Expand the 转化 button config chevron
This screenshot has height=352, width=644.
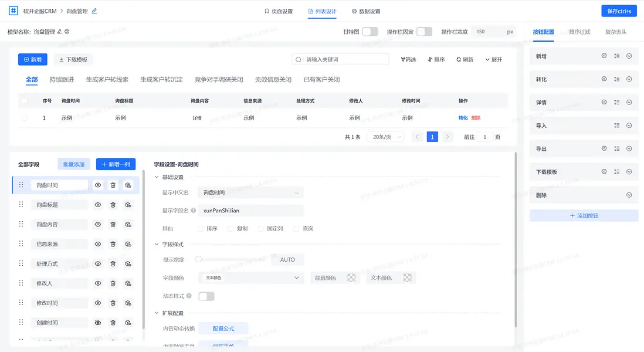[629, 79]
